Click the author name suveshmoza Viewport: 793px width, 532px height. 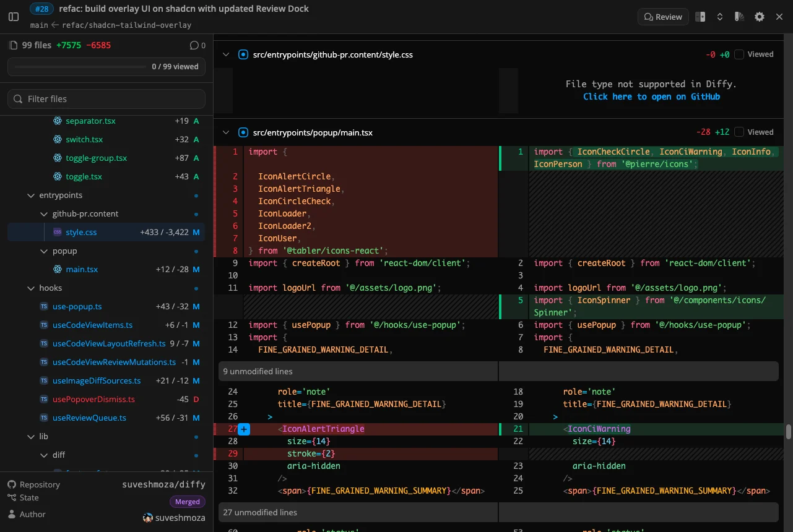180,518
